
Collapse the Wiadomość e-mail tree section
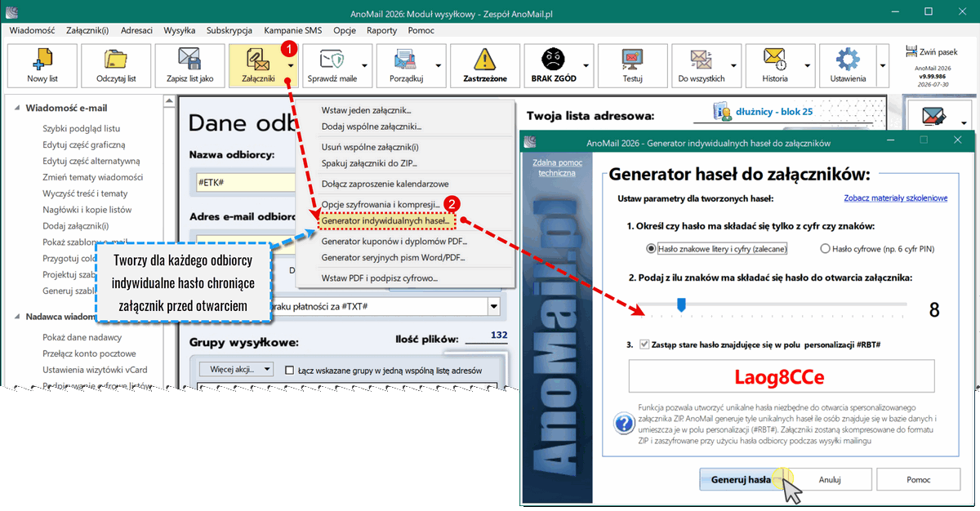point(16,108)
